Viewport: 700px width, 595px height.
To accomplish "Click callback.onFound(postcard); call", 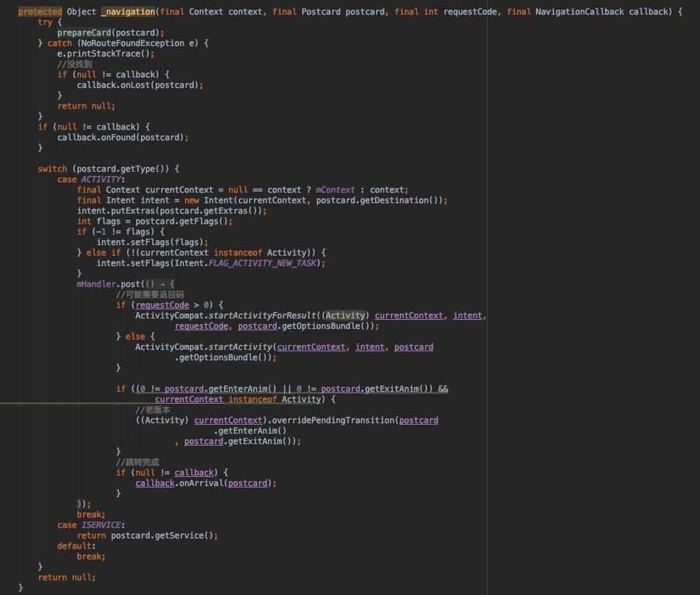I will (x=123, y=137).
